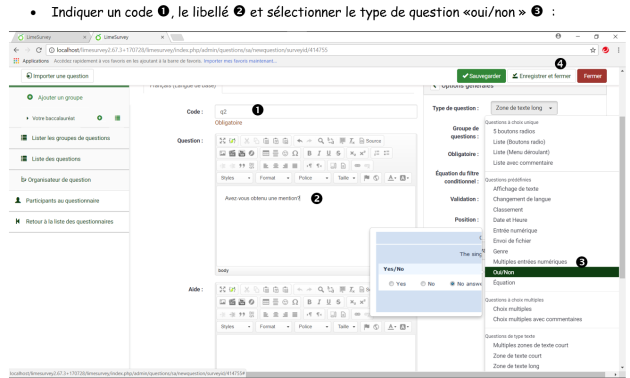Click Bold icon in Question editor

(x=309, y=153)
